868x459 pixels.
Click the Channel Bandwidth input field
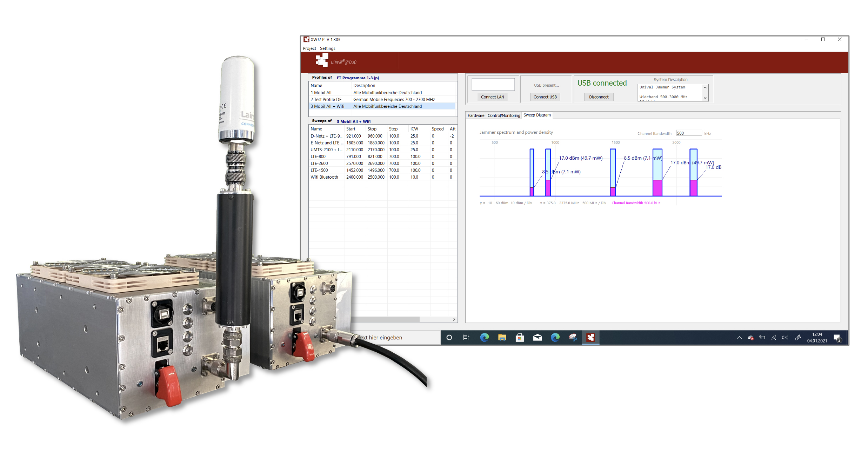click(x=688, y=133)
